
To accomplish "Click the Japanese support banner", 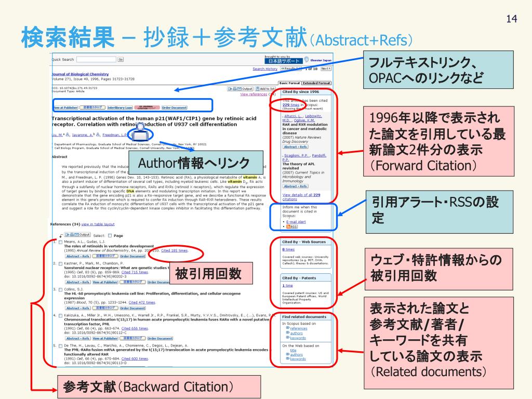I will [x=284, y=61].
